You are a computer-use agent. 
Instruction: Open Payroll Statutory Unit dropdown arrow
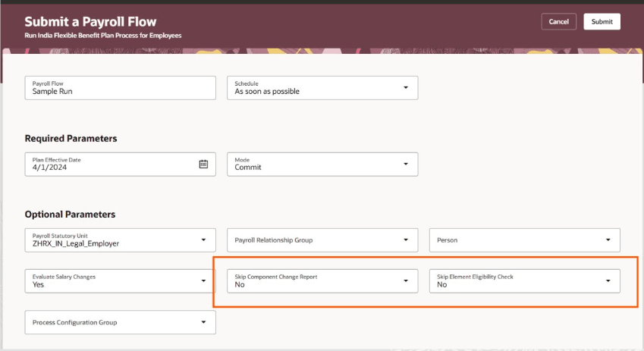tap(203, 240)
